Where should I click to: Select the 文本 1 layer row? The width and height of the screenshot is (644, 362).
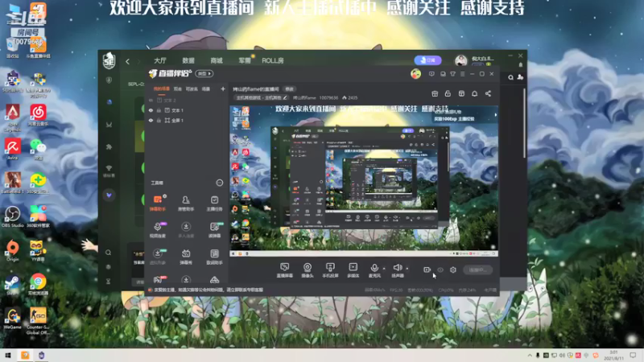coord(187,110)
